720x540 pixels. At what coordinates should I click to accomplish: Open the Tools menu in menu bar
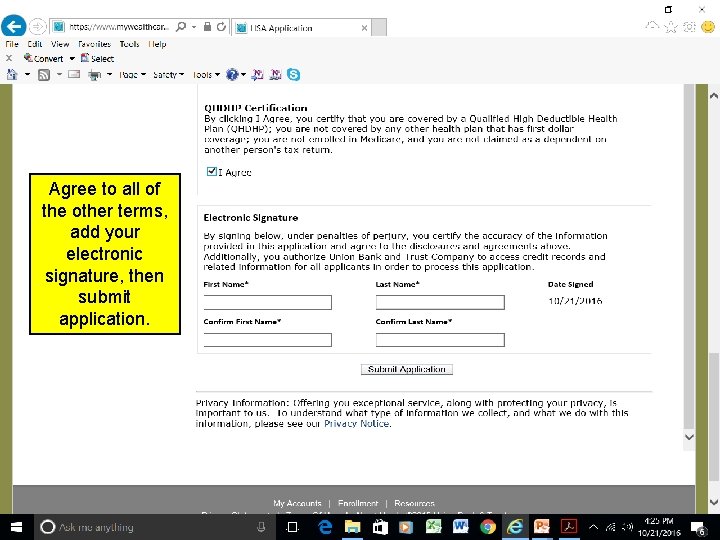coord(129,44)
